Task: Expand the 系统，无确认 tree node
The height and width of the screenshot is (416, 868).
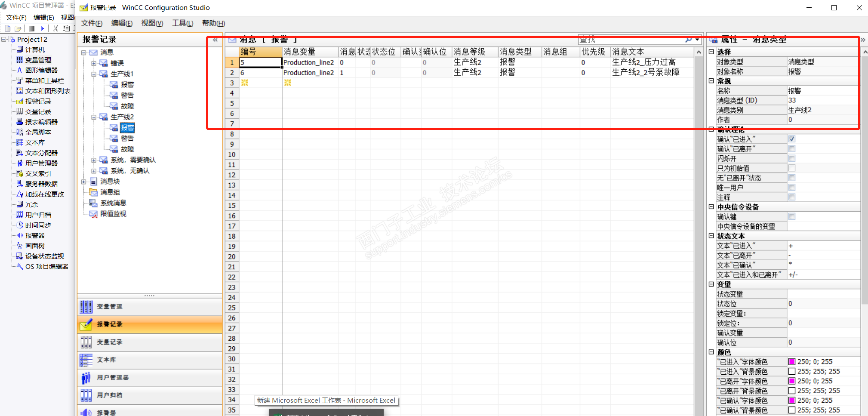Action: point(94,171)
